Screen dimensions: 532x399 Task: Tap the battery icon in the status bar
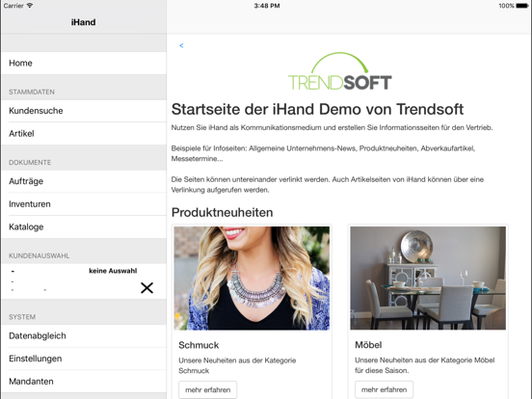coord(522,6)
